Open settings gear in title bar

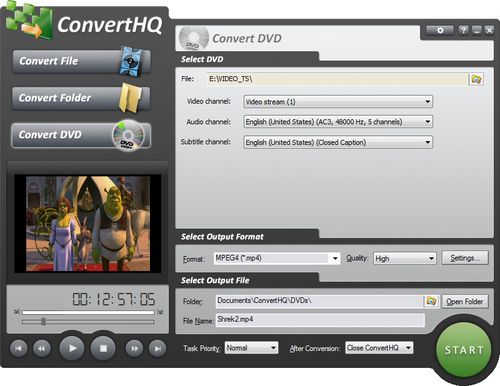[x=440, y=30]
